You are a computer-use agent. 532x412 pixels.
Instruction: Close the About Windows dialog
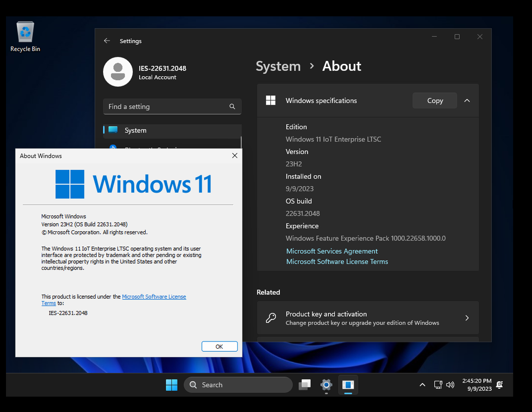[234, 156]
